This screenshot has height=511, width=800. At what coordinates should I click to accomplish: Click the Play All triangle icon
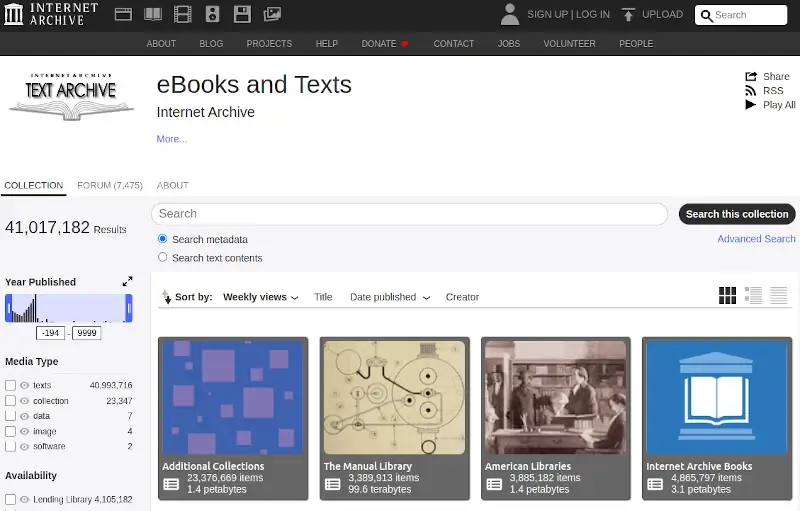pyautogui.click(x=750, y=105)
